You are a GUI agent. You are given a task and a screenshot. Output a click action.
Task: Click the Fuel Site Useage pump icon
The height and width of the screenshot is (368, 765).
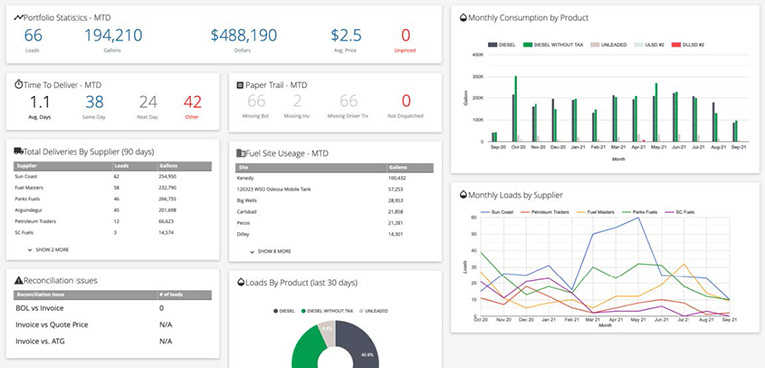(241, 153)
